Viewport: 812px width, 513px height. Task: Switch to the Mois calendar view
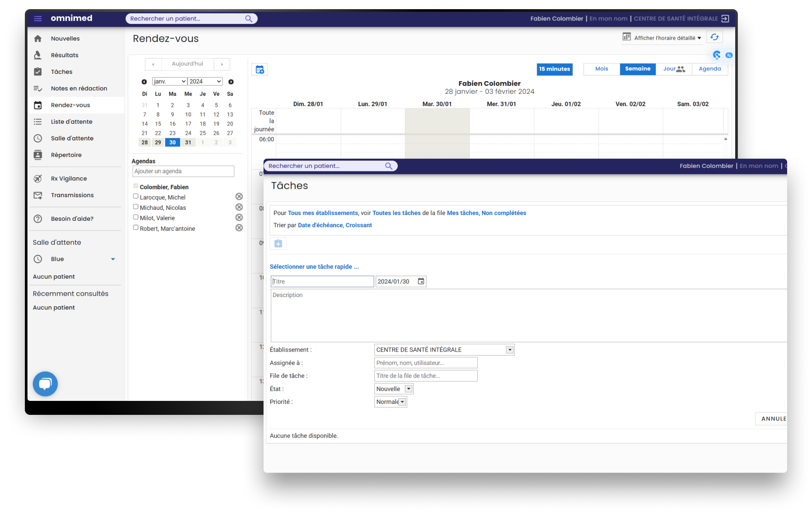(x=601, y=69)
